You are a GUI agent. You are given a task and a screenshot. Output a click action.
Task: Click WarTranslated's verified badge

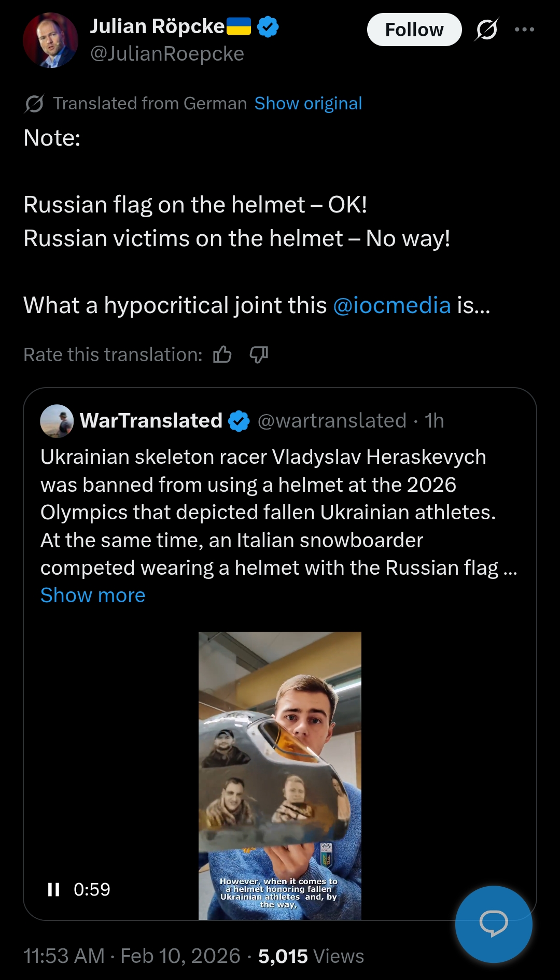pos(239,421)
